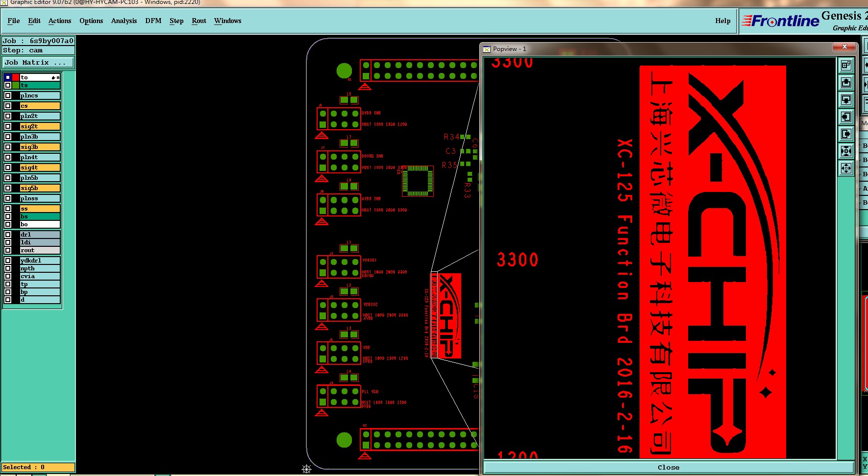Open the Rout menu
Image resolution: width=868 pixels, height=476 pixels.
tap(199, 21)
